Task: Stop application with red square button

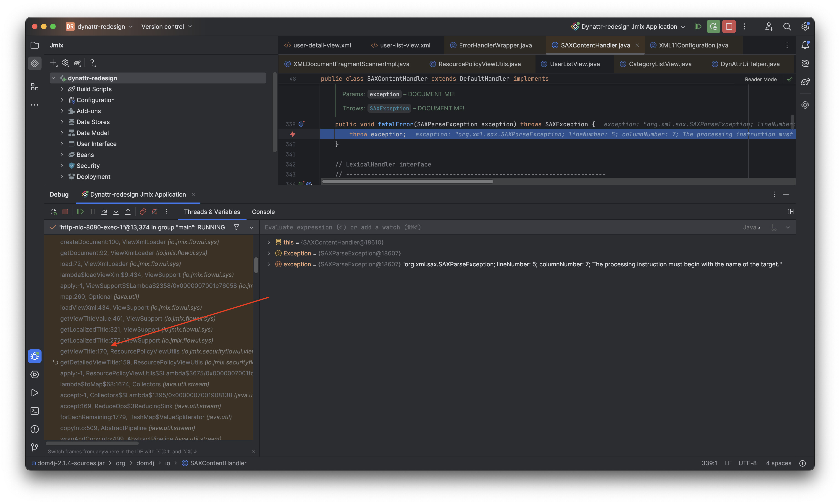Action: (x=729, y=26)
